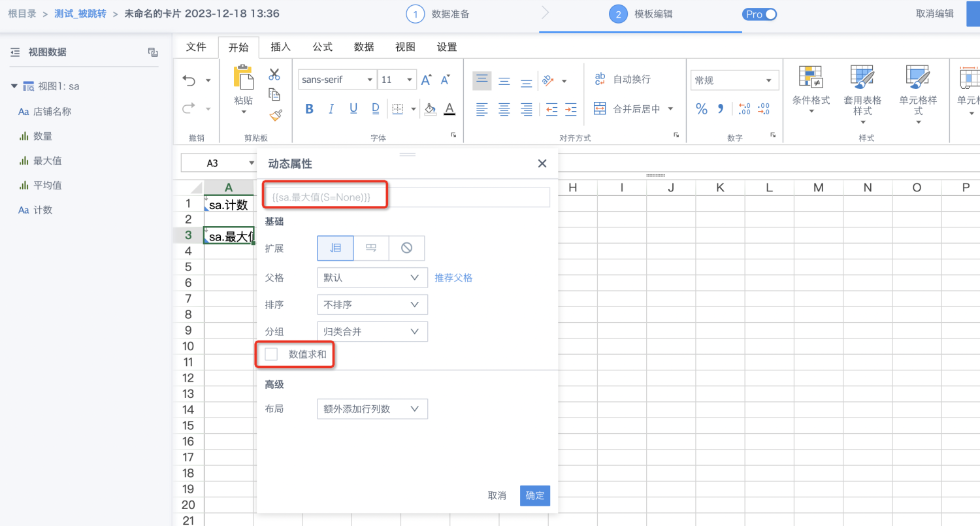Expand the 合并后居中 dropdown arrow
The image size is (980, 526).
(670, 109)
